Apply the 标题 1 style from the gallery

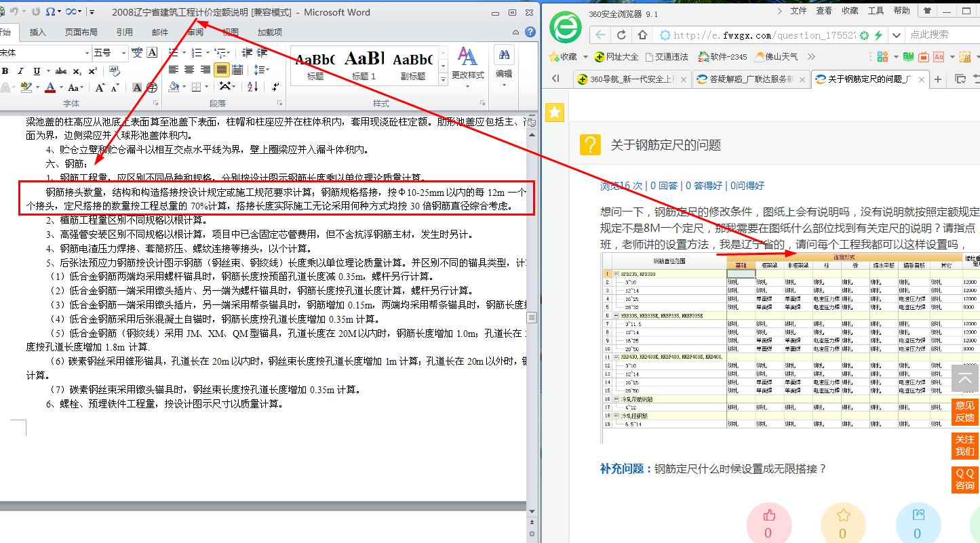pyautogui.click(x=364, y=65)
